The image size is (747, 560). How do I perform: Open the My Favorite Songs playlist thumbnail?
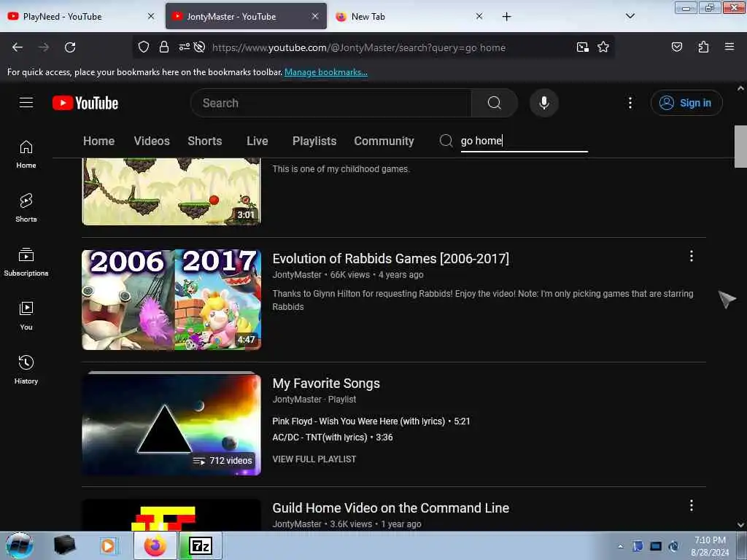(171, 424)
